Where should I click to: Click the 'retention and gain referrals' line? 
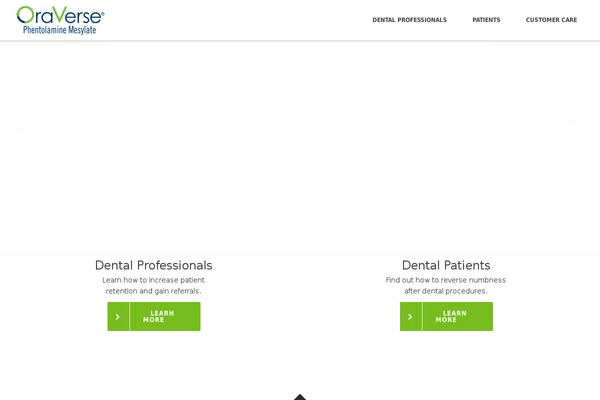[x=153, y=291]
